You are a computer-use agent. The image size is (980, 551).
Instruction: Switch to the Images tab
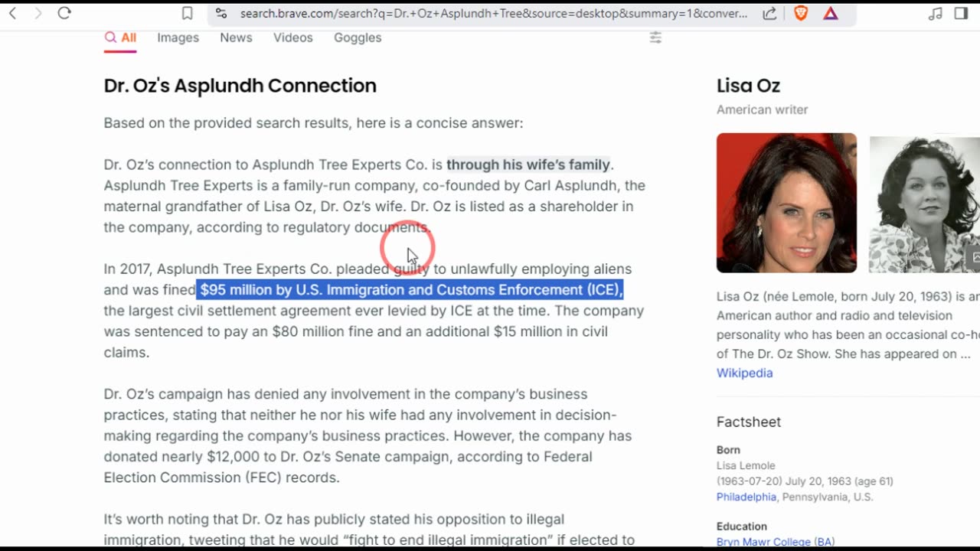(178, 37)
